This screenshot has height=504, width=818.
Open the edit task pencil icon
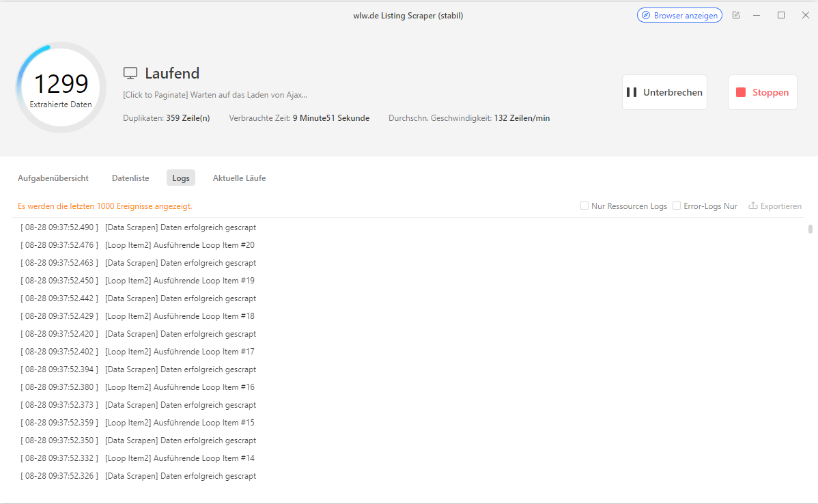coord(736,15)
